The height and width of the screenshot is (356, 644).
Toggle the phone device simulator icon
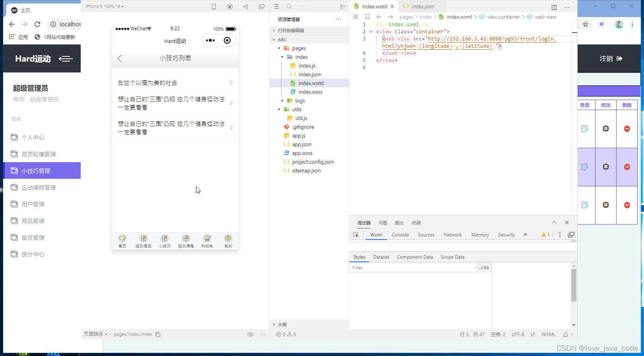(214, 7)
